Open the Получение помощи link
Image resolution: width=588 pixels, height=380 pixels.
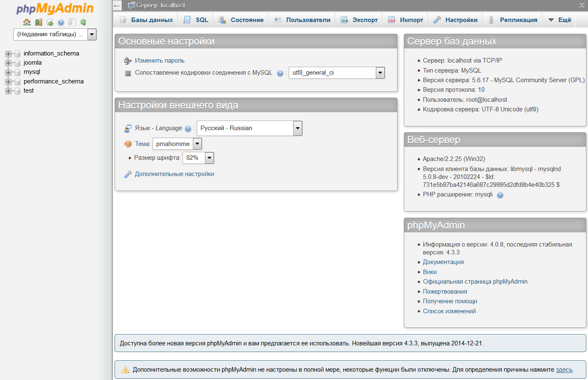pos(450,301)
